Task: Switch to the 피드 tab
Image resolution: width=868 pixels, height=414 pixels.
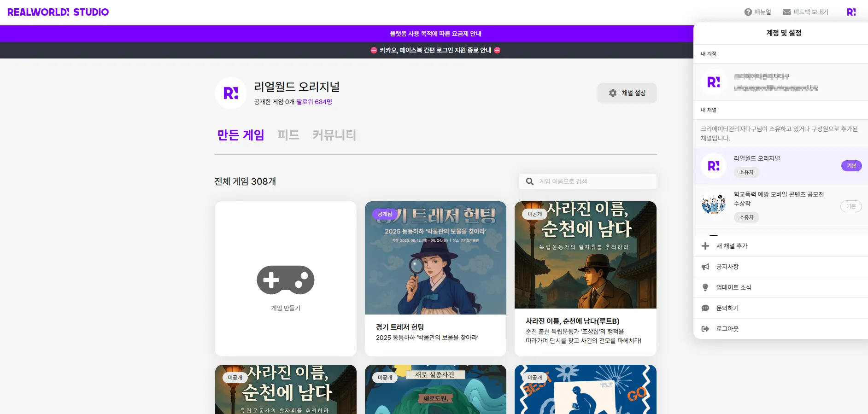Action: coord(288,135)
